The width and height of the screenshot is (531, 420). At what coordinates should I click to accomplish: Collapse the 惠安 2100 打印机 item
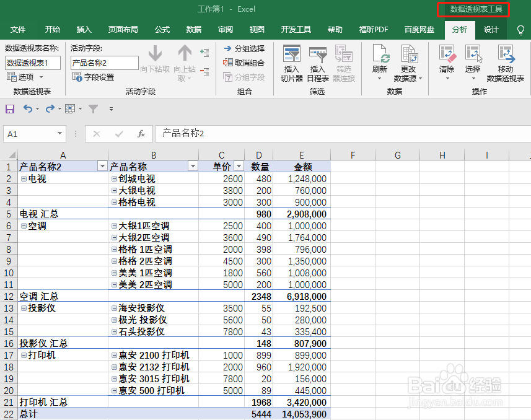[115, 355]
